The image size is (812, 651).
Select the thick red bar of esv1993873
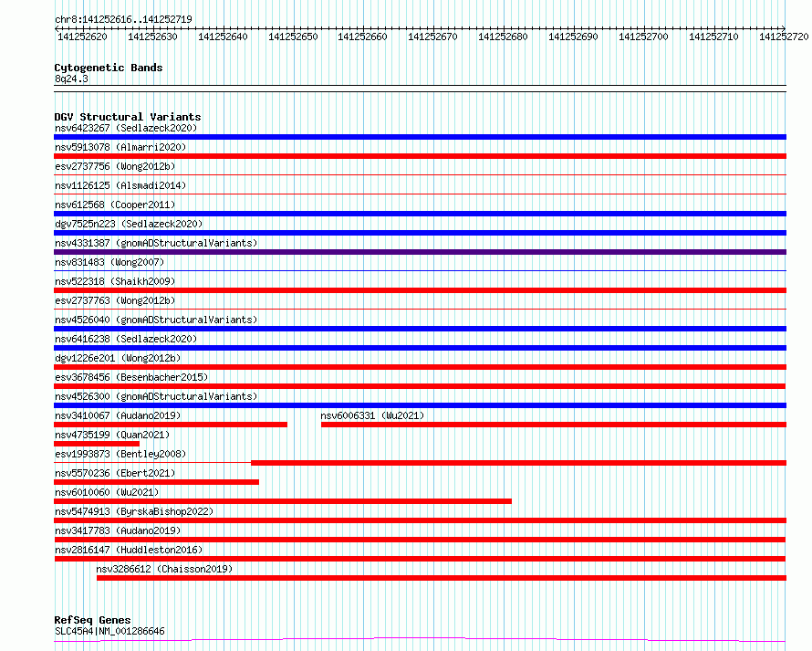[519, 463]
